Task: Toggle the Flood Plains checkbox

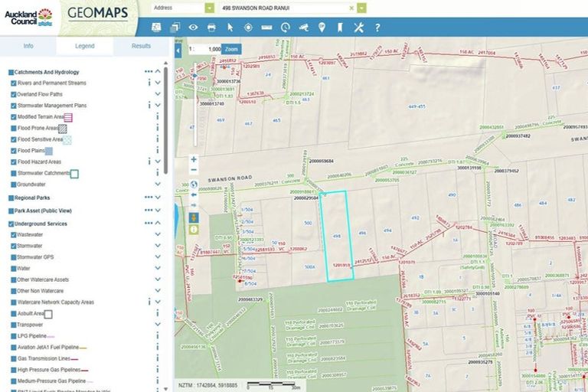Action: (14, 151)
